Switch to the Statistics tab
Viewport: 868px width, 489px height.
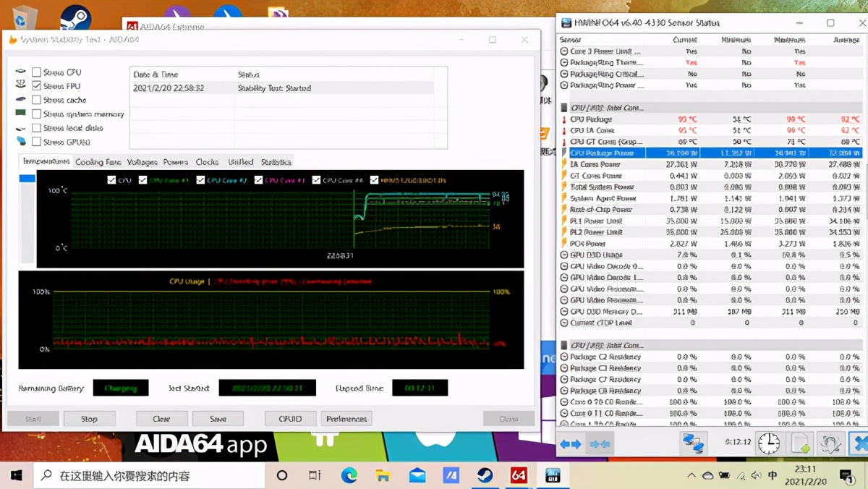pyautogui.click(x=276, y=162)
